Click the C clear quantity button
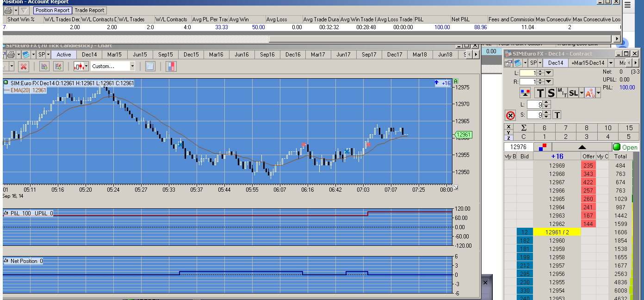The height and width of the screenshot is (300, 644). pyautogui.click(x=524, y=137)
